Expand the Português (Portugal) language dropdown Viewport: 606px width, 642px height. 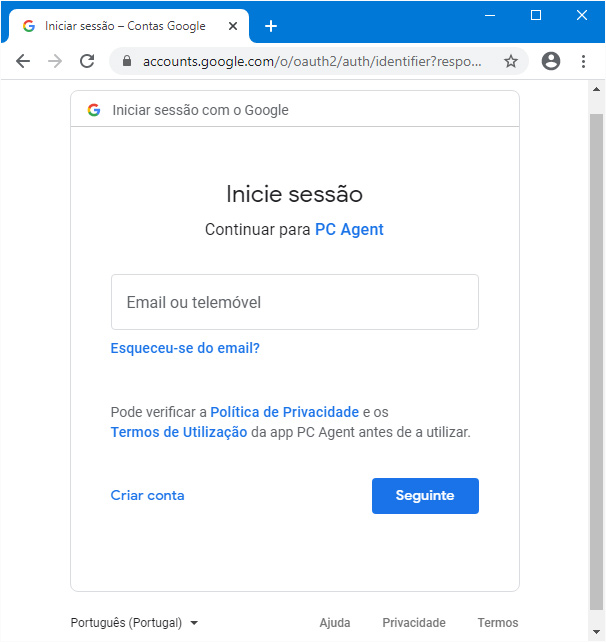tap(134, 623)
